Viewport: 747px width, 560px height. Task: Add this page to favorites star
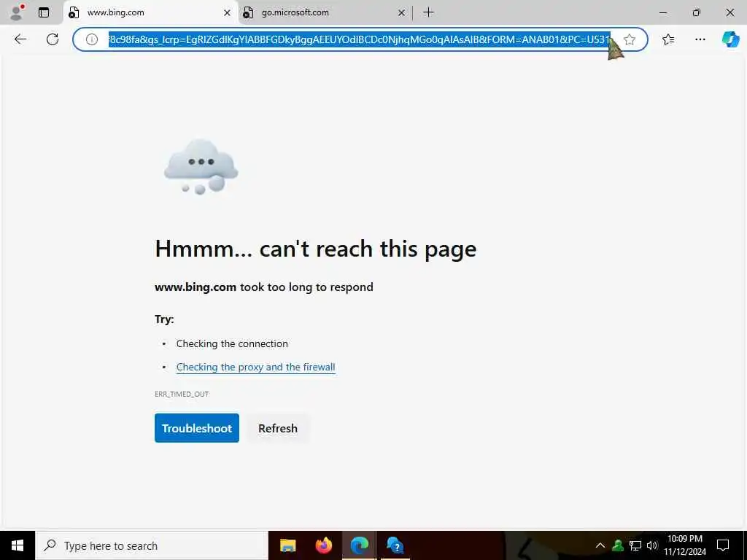(x=630, y=39)
